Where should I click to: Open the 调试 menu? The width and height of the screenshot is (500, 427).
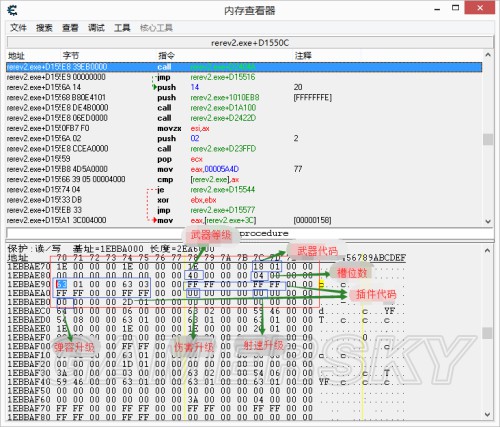[x=96, y=28]
